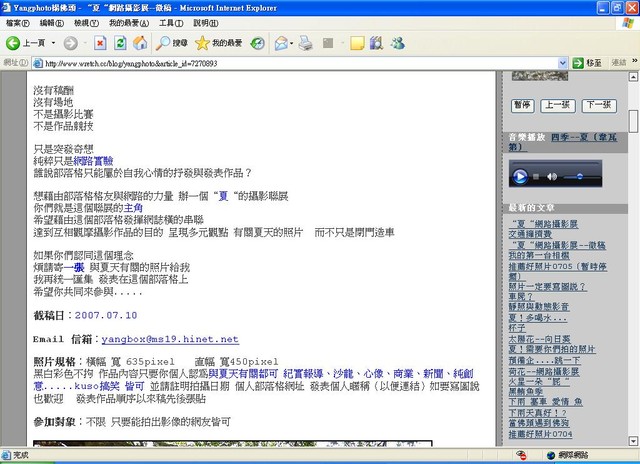Open the 我的最愛 (Favorites) menu
Viewport: 640px width, 464px height.
click(x=129, y=23)
